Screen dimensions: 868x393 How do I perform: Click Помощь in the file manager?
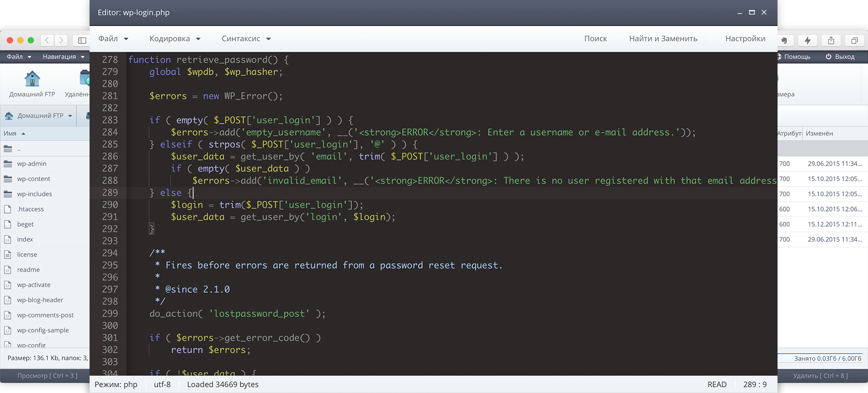coord(794,57)
